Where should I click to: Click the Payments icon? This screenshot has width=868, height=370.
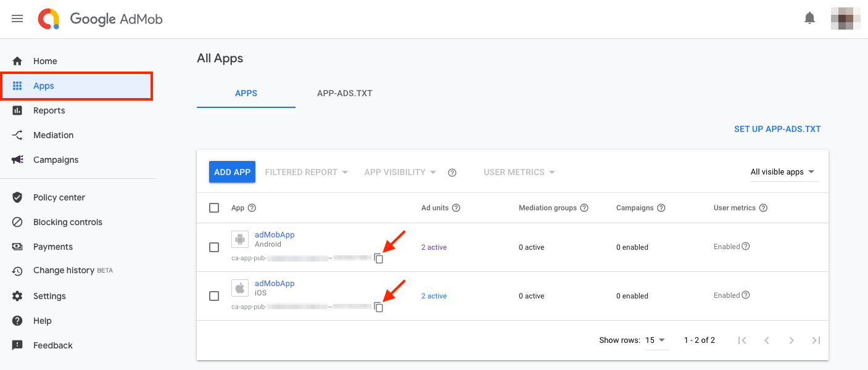click(x=17, y=247)
